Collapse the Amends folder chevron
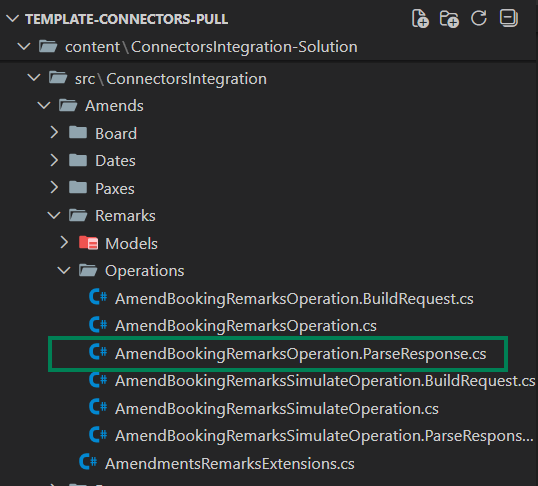 point(44,105)
